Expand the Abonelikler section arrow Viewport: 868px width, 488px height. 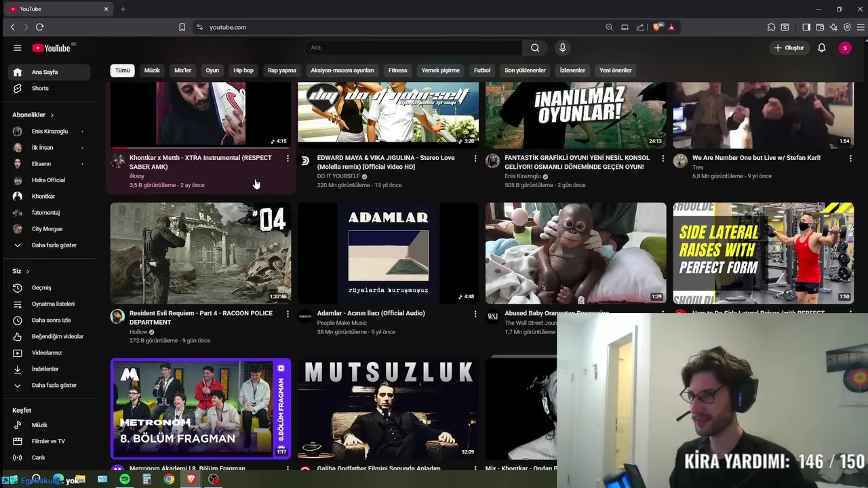click(52, 115)
